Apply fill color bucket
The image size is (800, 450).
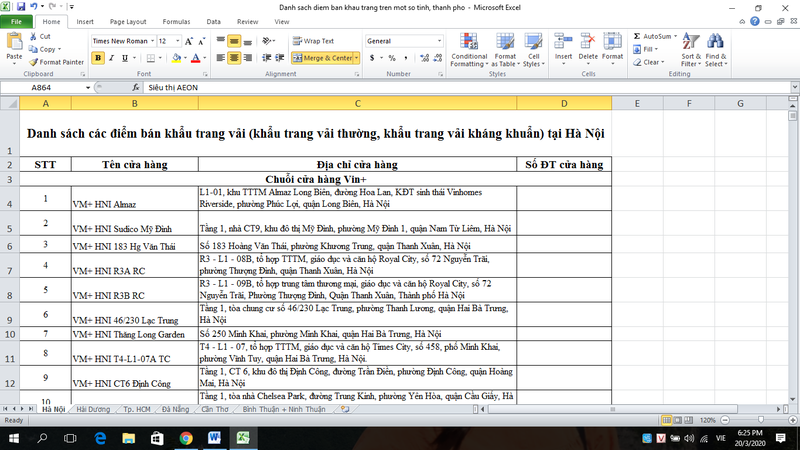coord(177,58)
